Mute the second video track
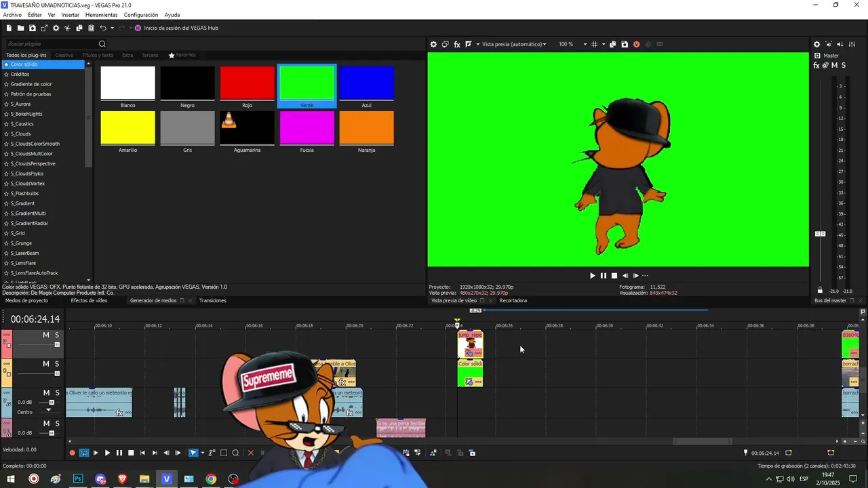The width and height of the screenshot is (868, 488). [x=46, y=364]
